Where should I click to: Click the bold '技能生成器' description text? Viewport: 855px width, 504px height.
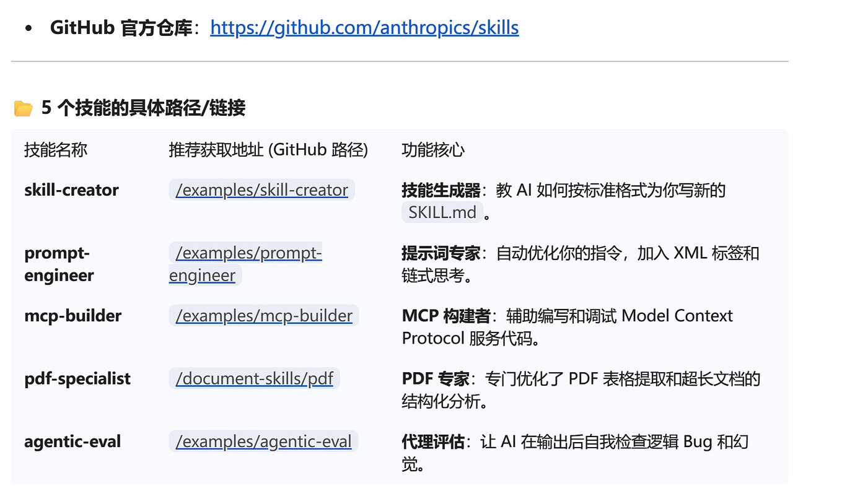(441, 190)
